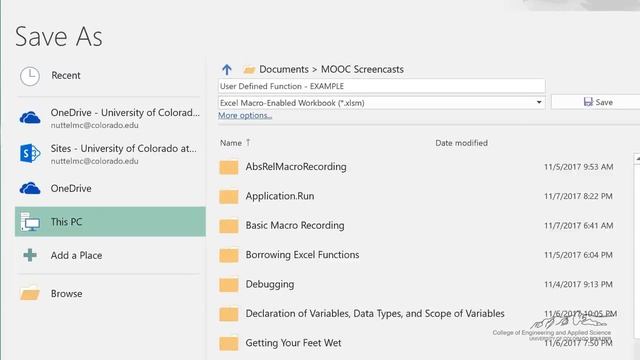Choose Add a Place
Viewport: 640px width, 360px height.
click(76, 256)
